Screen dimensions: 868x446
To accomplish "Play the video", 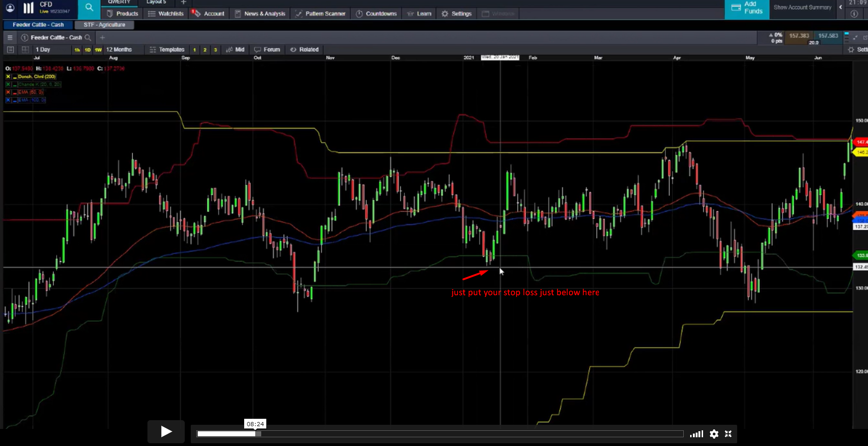I will [166, 432].
